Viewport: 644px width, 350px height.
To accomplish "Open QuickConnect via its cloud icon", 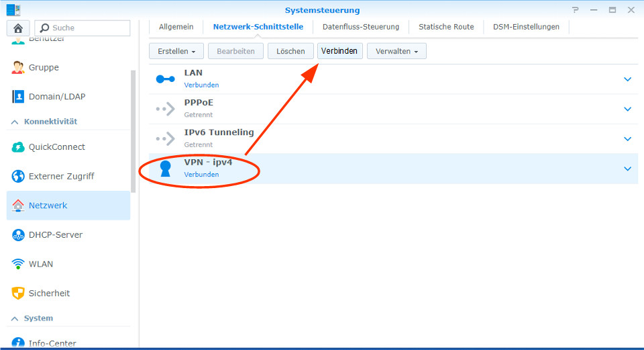I will point(18,147).
